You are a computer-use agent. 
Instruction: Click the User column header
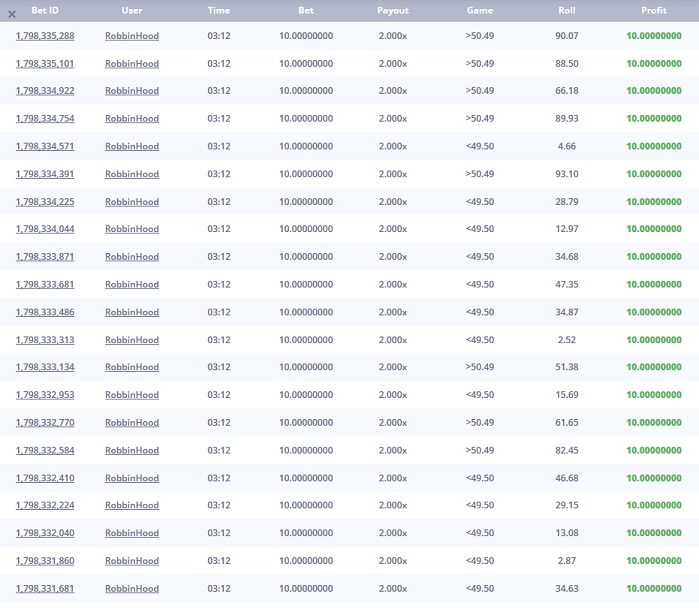coord(132,10)
